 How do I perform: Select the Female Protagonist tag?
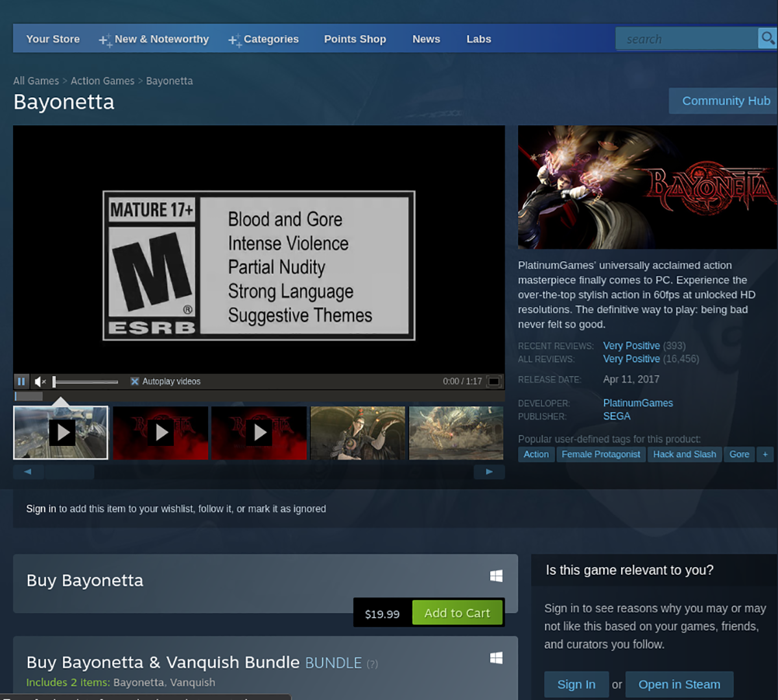pos(601,454)
